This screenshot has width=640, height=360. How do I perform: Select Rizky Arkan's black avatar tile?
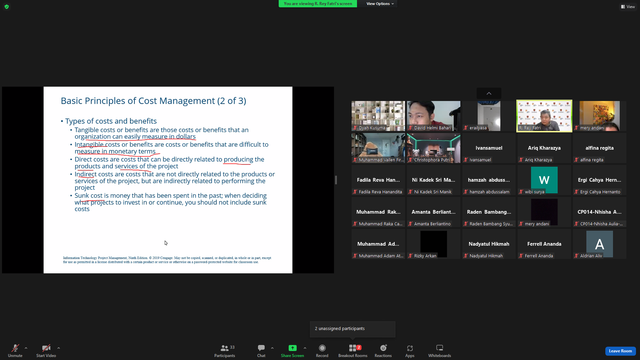433,244
